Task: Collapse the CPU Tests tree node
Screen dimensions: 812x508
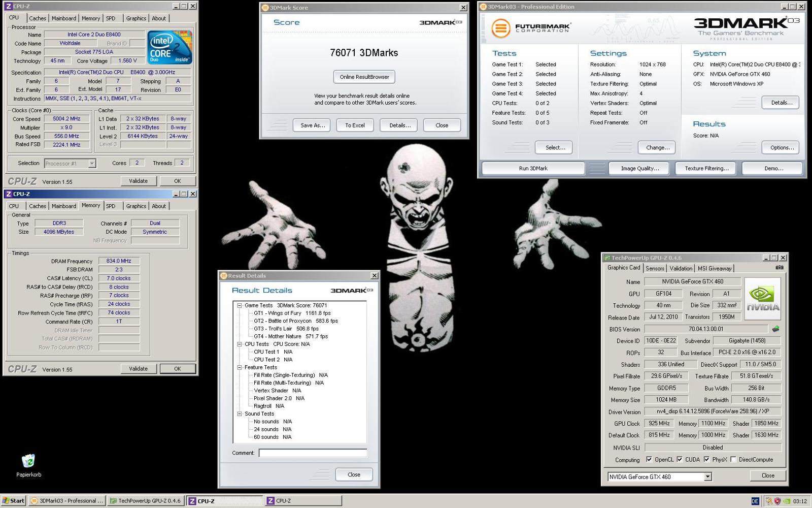Action: coord(240,344)
